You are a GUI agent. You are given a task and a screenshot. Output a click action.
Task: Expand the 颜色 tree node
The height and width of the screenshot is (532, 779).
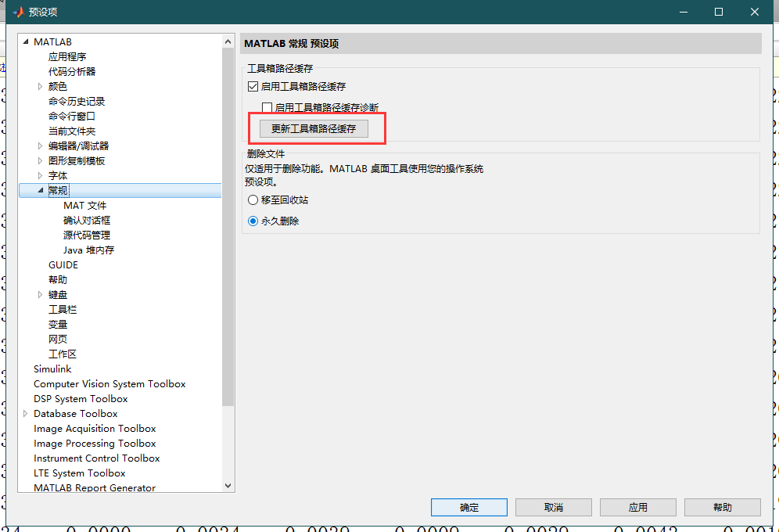40,86
